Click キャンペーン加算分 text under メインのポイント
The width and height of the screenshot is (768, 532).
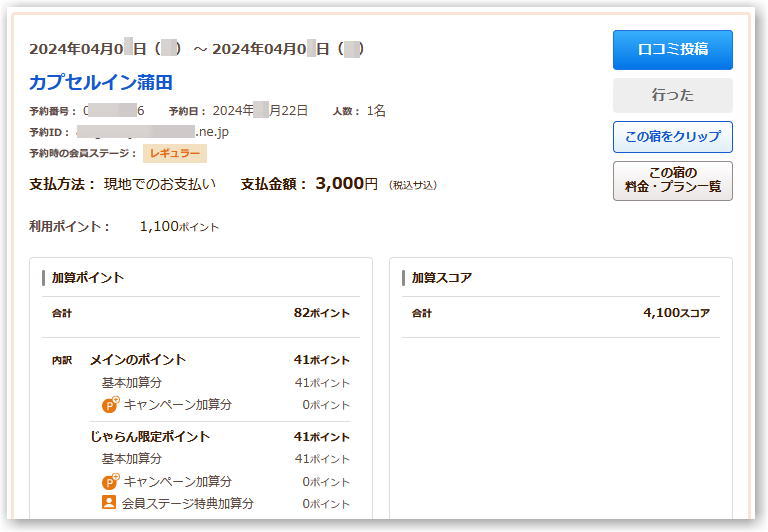(x=178, y=405)
